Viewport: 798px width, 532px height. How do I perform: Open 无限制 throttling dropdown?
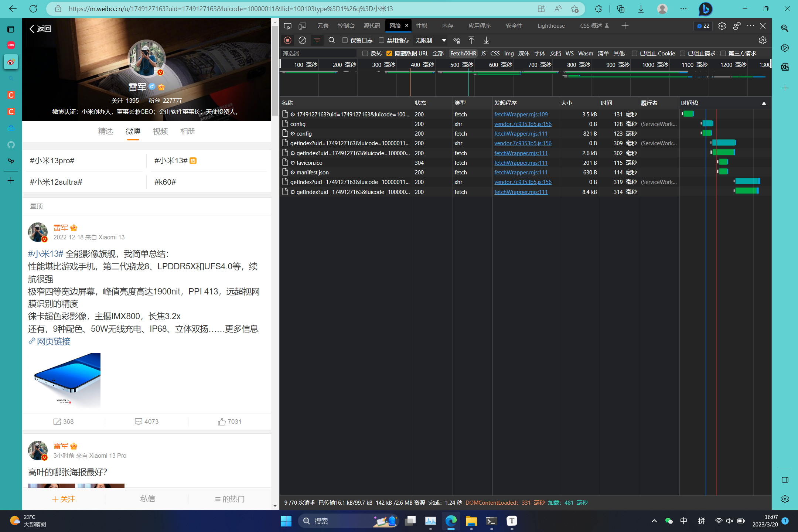coord(430,40)
